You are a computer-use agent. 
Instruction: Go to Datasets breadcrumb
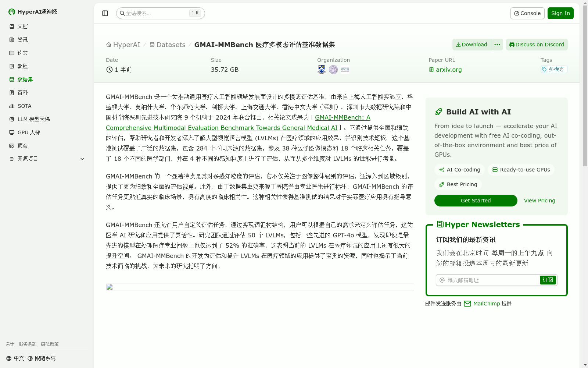(x=167, y=45)
